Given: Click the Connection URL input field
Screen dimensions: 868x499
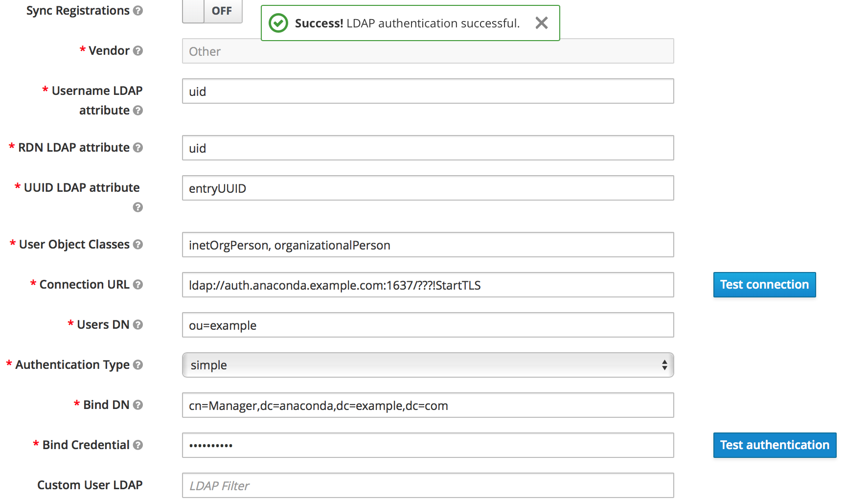Looking at the screenshot, I should point(428,285).
